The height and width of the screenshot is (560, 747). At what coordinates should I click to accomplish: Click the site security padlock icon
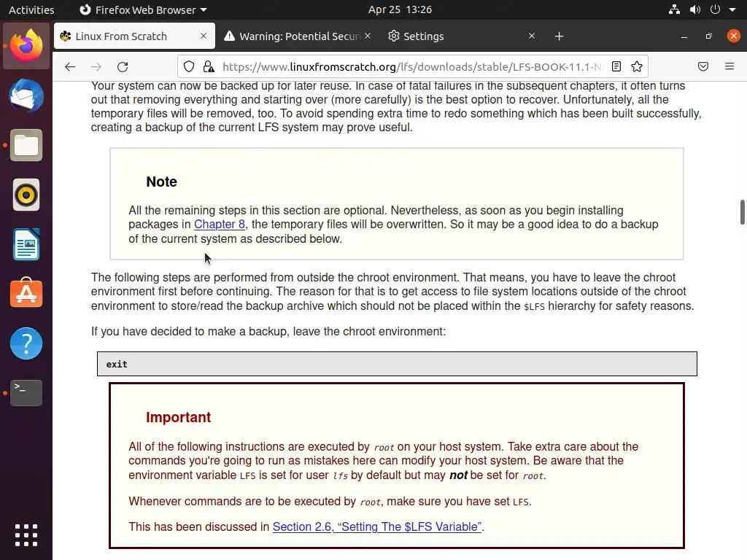[208, 66]
